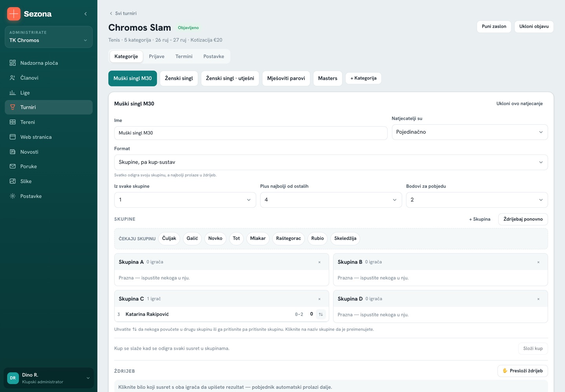Viewport: 565px width, 392px height.
Task: Select the Mješoviti parovi category
Action: coord(286,78)
